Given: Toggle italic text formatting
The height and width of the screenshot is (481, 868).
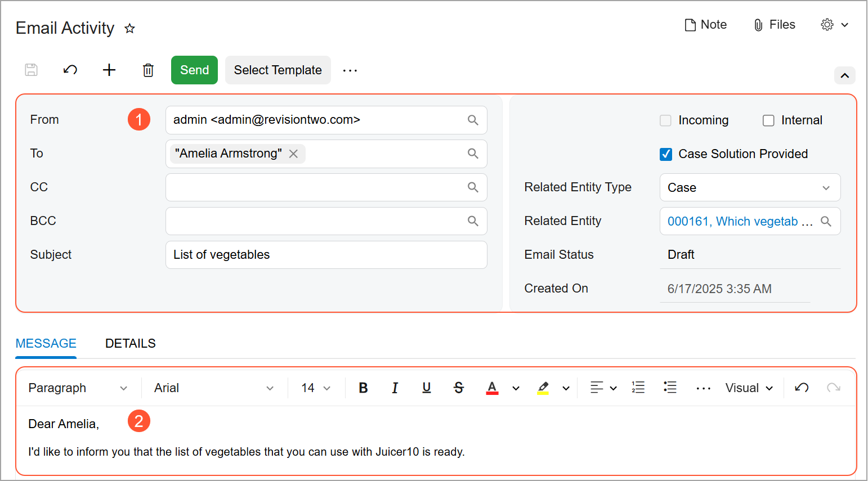Looking at the screenshot, I should (395, 388).
